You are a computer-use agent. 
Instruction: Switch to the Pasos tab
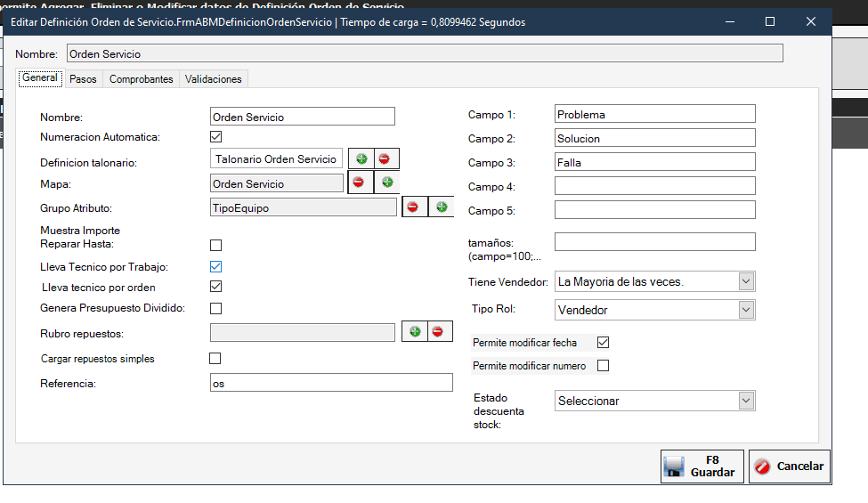pyautogui.click(x=83, y=79)
